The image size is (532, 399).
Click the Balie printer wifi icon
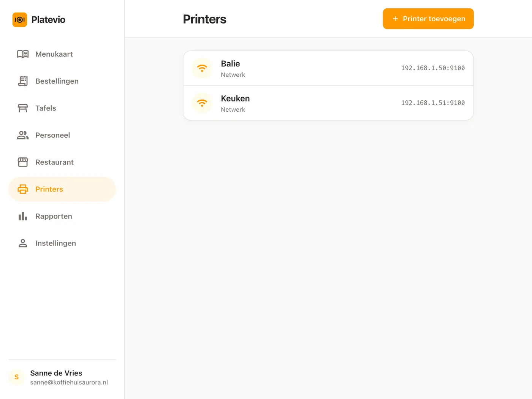pos(202,68)
